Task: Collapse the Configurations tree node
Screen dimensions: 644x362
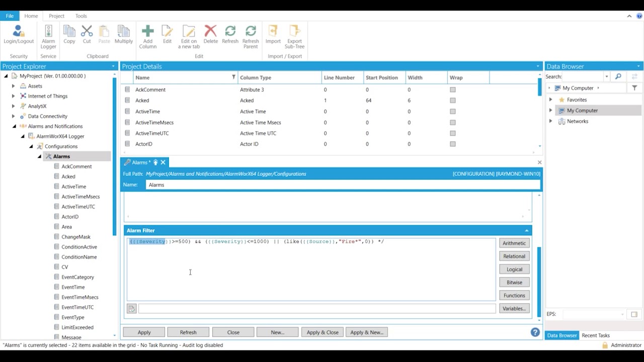Action: (31, 146)
